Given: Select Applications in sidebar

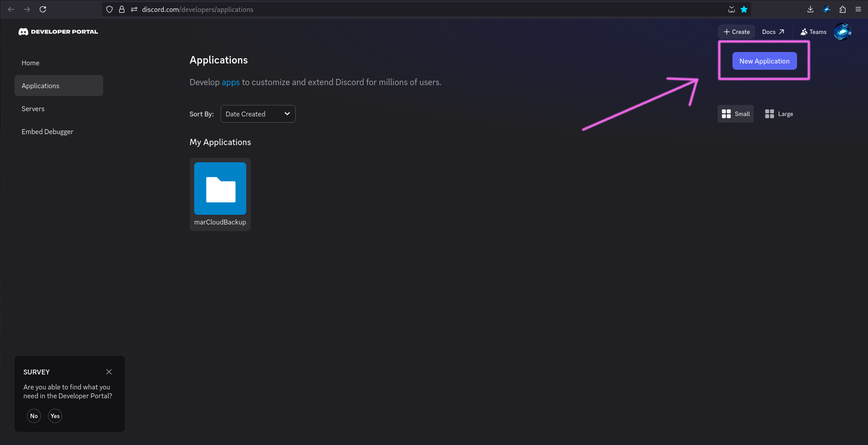Looking at the screenshot, I should point(59,86).
